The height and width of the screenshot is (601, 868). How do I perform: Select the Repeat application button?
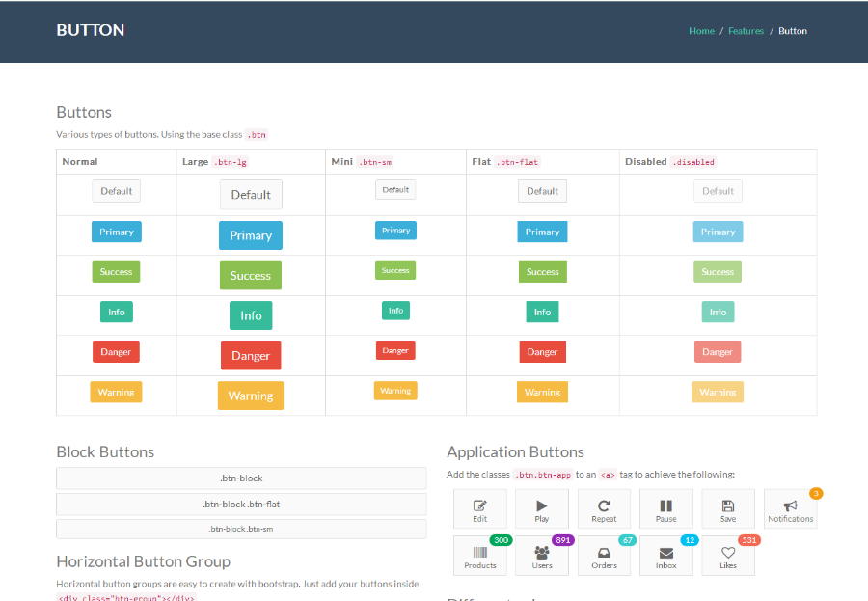(604, 509)
